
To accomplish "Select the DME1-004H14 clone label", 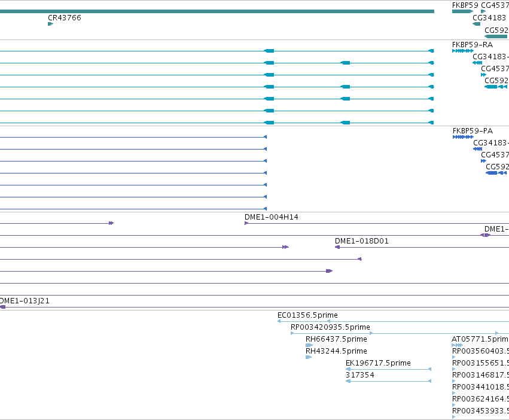I will [x=272, y=217].
